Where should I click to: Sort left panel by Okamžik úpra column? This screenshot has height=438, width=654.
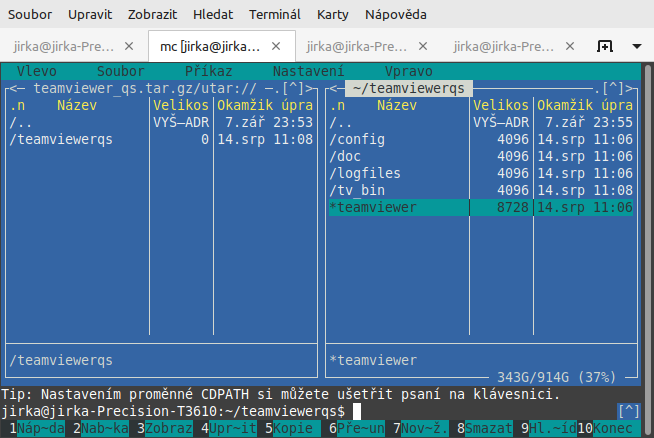tap(265, 105)
